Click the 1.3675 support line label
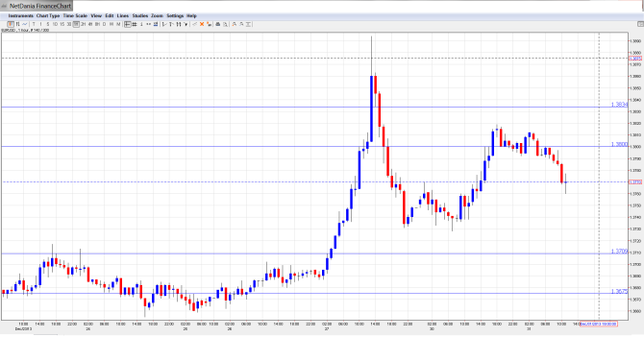Viewport: 644px width, 361px height. (619, 291)
